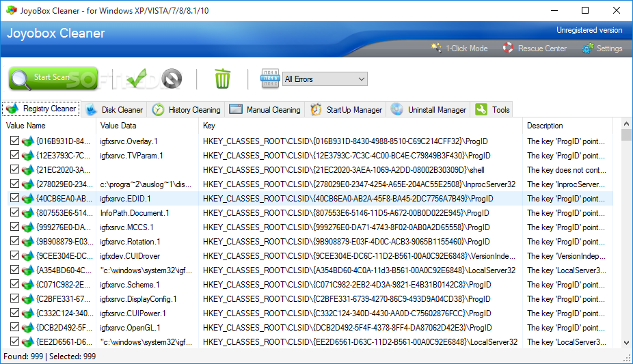Open 1-Click Mode

pos(459,48)
